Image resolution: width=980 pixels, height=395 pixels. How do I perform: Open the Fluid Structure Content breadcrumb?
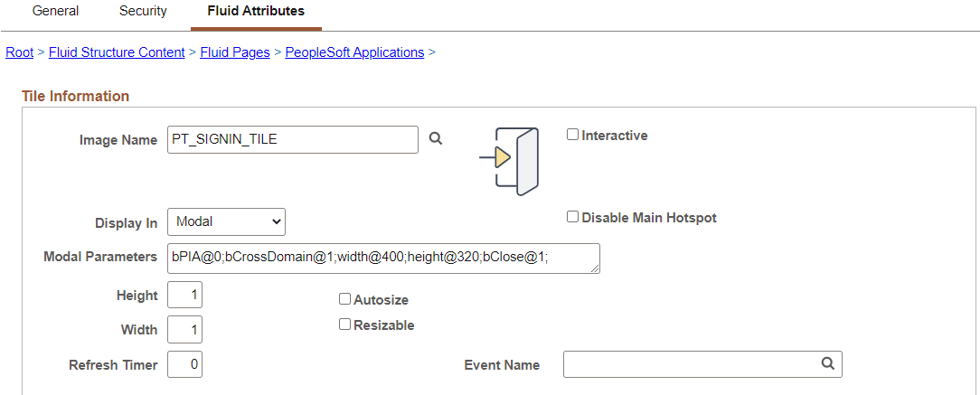(117, 52)
